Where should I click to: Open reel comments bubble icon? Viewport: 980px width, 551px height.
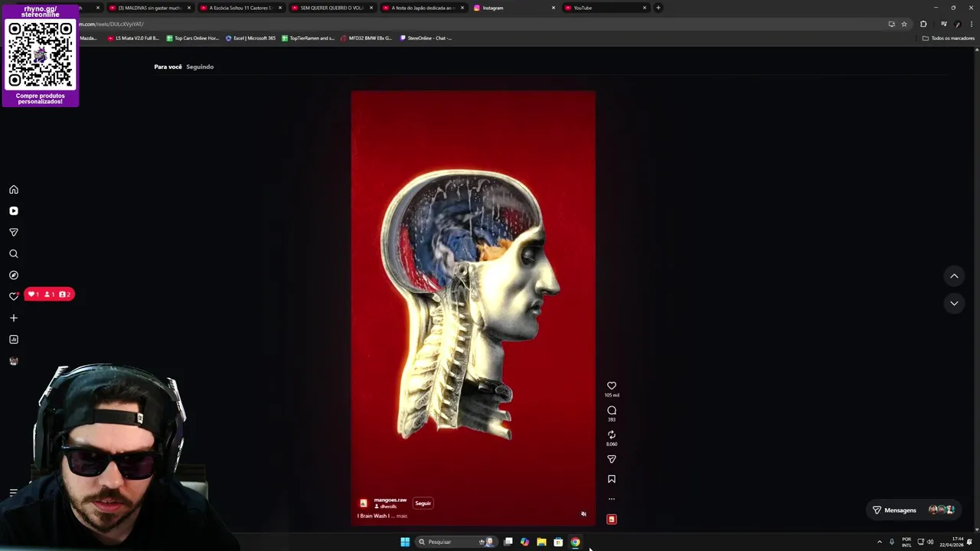[x=612, y=411]
